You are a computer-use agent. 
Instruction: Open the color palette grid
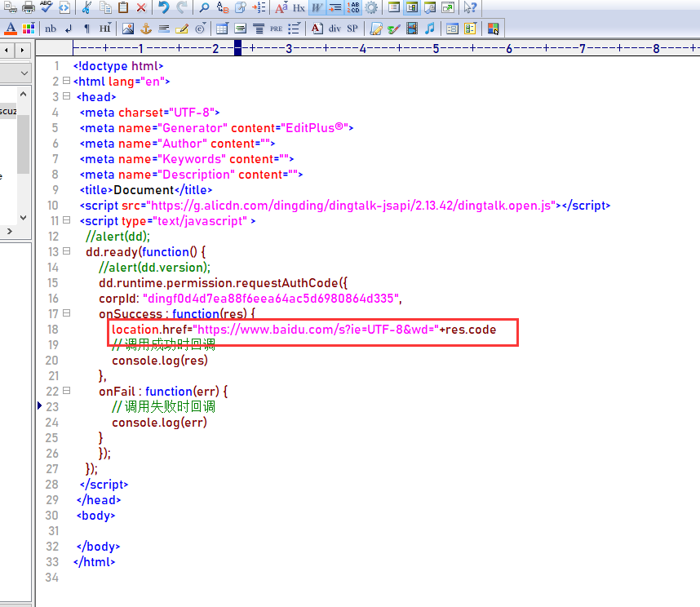(29, 29)
